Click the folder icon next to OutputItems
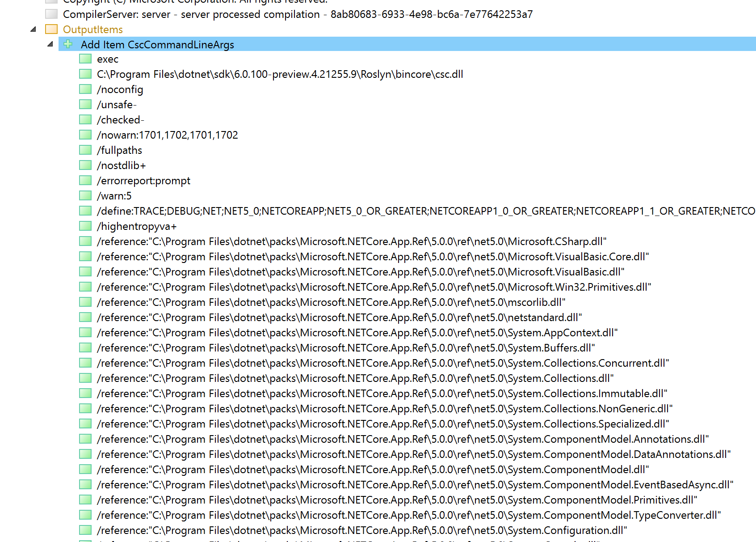756x542 pixels. coord(51,29)
